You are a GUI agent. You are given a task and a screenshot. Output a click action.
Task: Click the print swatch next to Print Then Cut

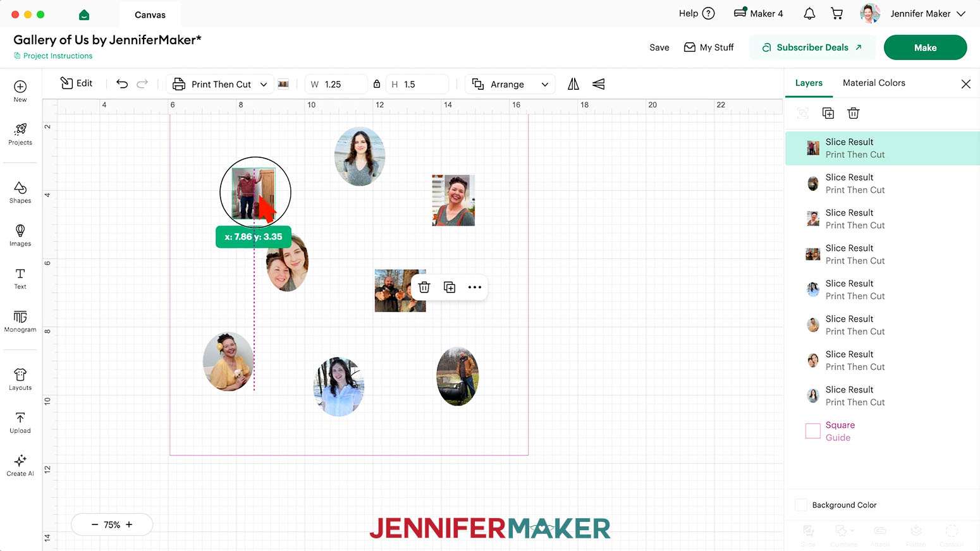(283, 84)
